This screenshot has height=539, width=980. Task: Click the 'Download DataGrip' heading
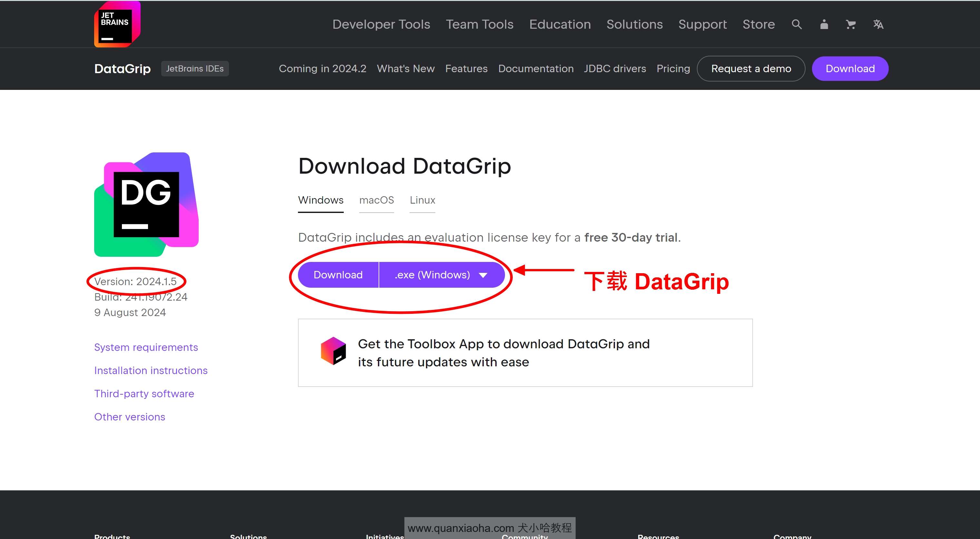(404, 167)
